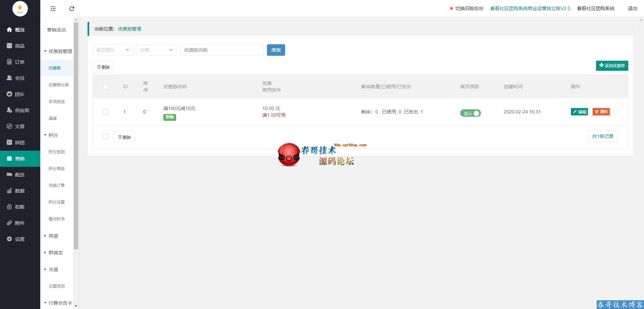Click the blue 搜索 button
Image resolution: width=644 pixels, height=309 pixels.
click(x=276, y=50)
